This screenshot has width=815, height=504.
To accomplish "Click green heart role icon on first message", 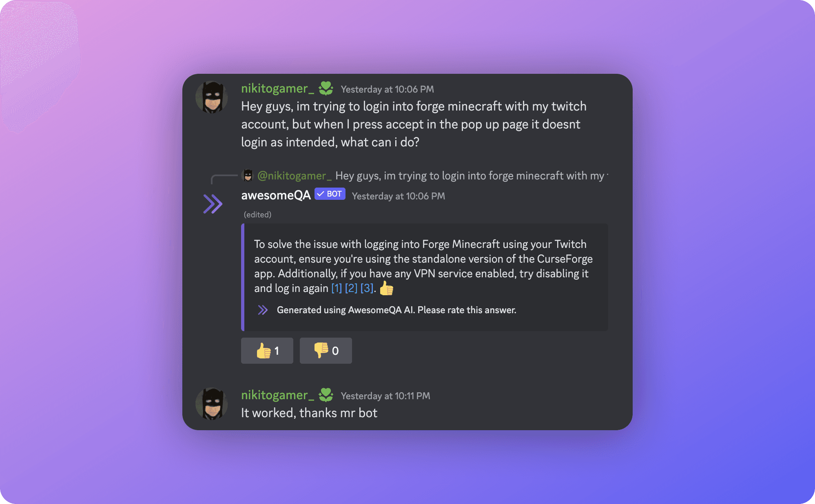I will (326, 88).
